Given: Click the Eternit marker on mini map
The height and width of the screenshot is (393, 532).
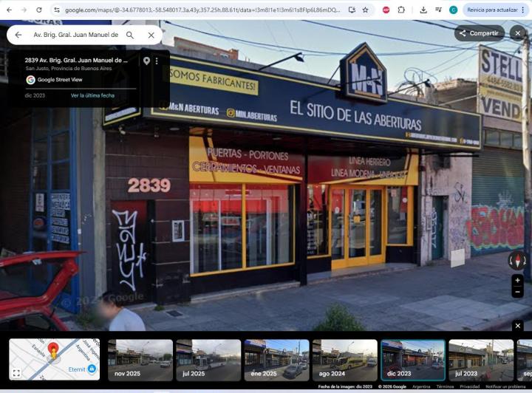Looking at the screenshot, I should (92, 369).
